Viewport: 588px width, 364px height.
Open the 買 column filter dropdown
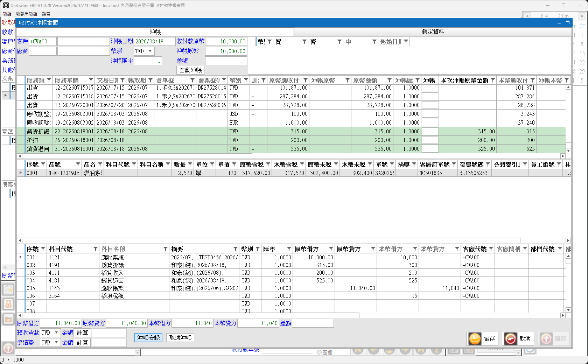[x=304, y=42]
